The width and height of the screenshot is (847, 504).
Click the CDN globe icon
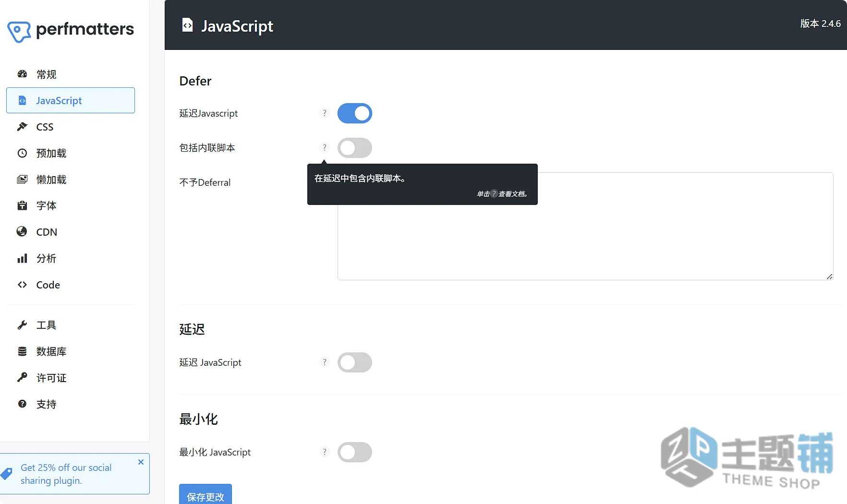(x=22, y=232)
